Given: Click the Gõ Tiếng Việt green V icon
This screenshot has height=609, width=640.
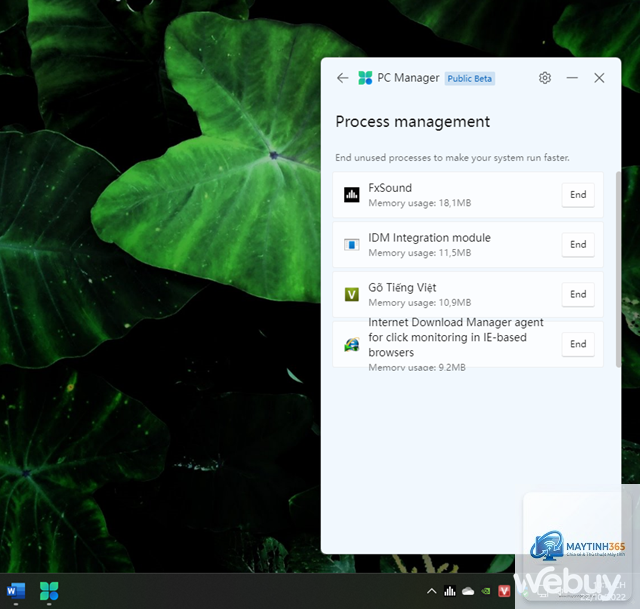Looking at the screenshot, I should tap(351, 294).
